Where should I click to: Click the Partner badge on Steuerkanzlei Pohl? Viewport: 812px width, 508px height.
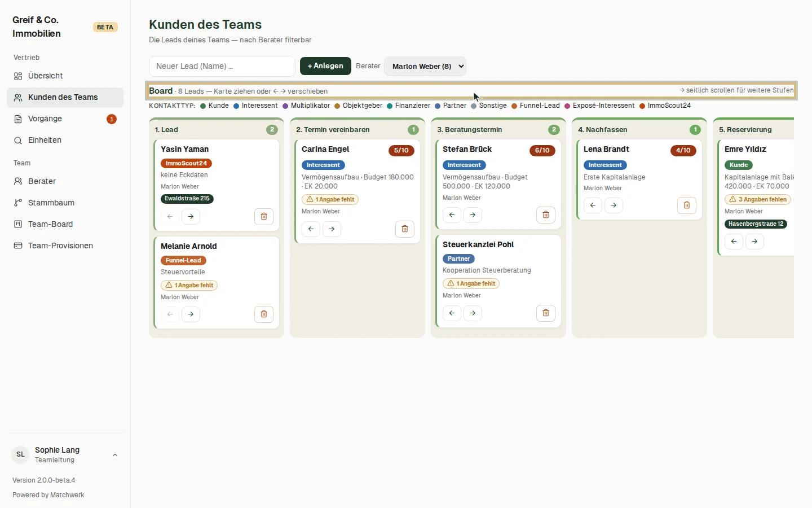point(459,259)
